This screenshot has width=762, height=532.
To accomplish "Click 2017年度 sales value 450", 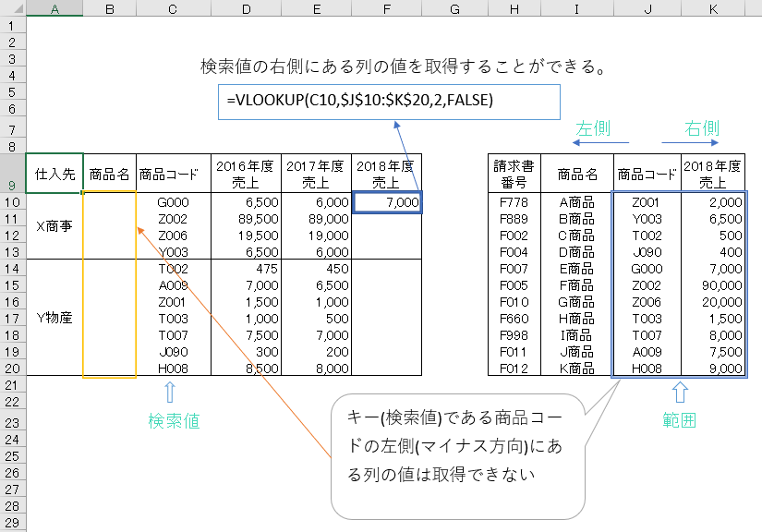I will pyautogui.click(x=317, y=269).
